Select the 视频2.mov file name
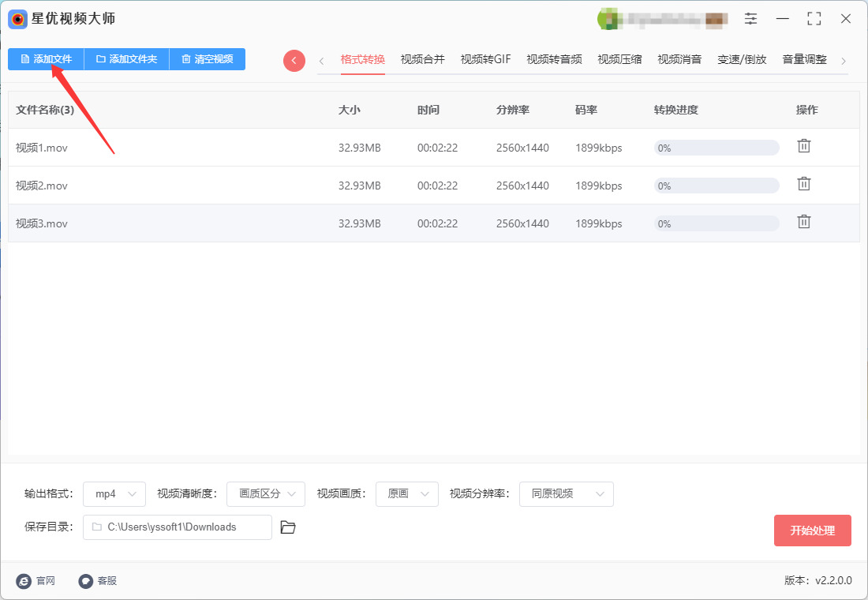This screenshot has height=600, width=868. (42, 186)
